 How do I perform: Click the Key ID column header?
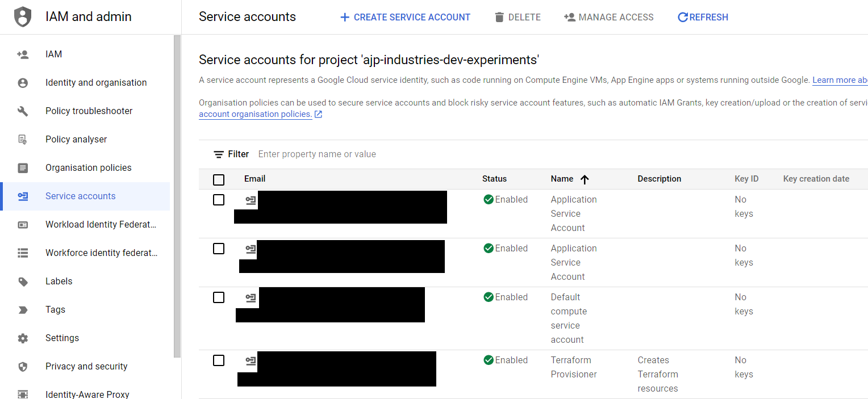(x=746, y=179)
